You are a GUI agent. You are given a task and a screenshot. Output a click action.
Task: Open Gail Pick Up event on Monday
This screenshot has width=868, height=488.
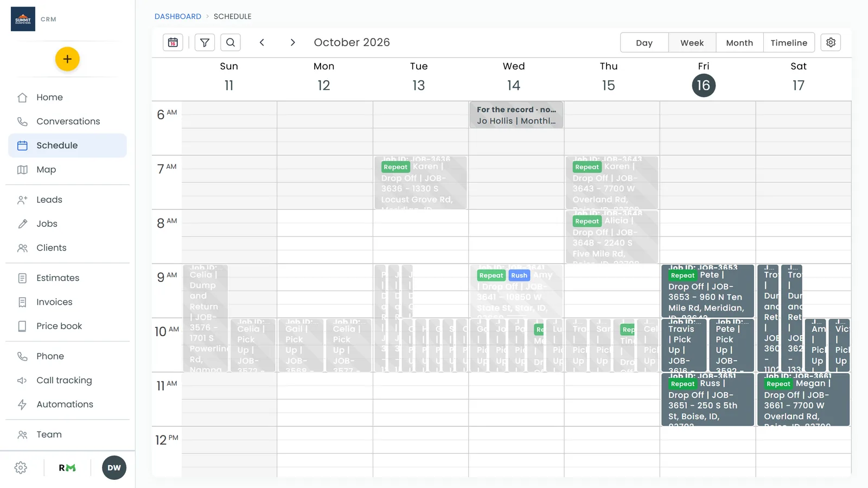click(x=301, y=345)
